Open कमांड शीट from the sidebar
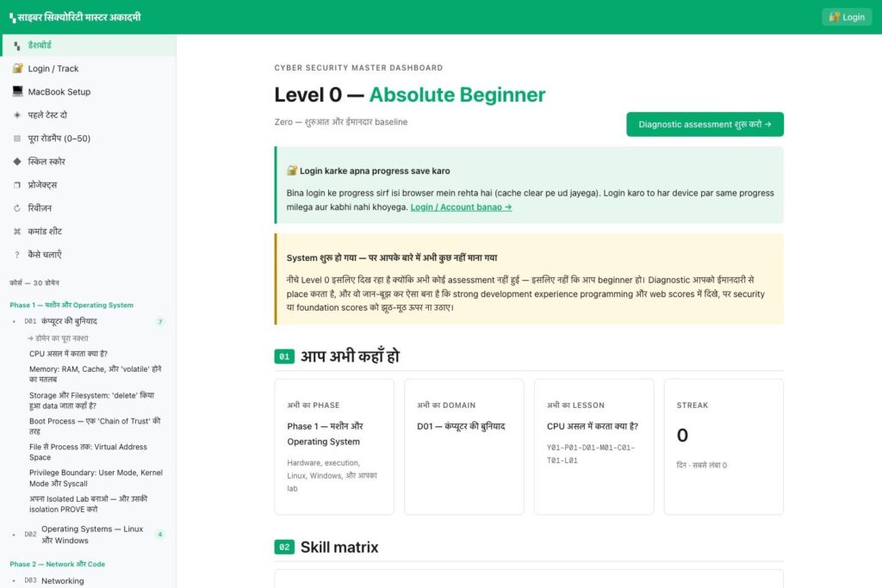 tap(89, 231)
